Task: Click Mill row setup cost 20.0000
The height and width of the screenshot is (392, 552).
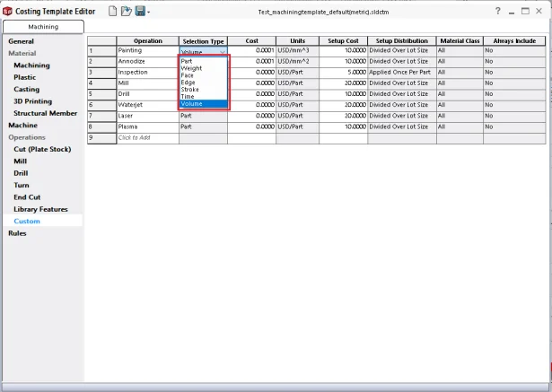Action: (x=343, y=83)
